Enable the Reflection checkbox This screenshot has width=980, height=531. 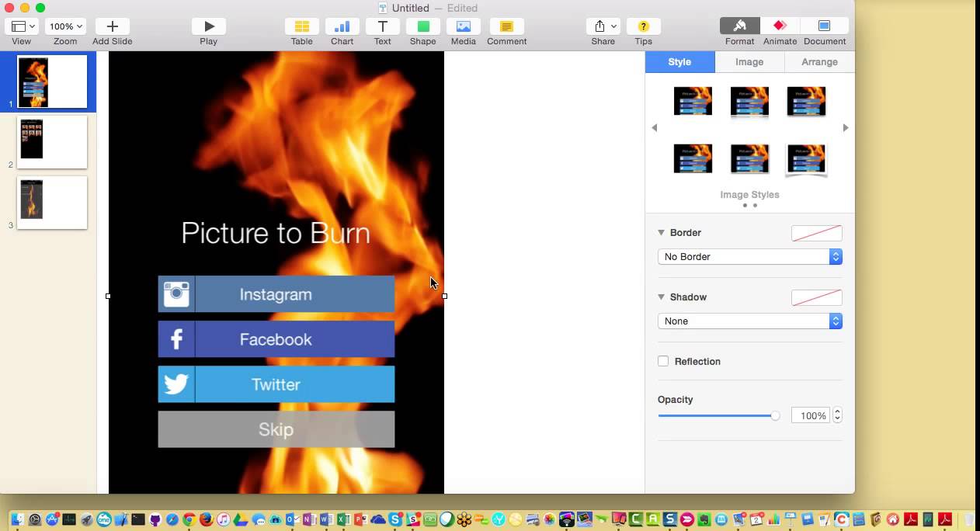[663, 362]
